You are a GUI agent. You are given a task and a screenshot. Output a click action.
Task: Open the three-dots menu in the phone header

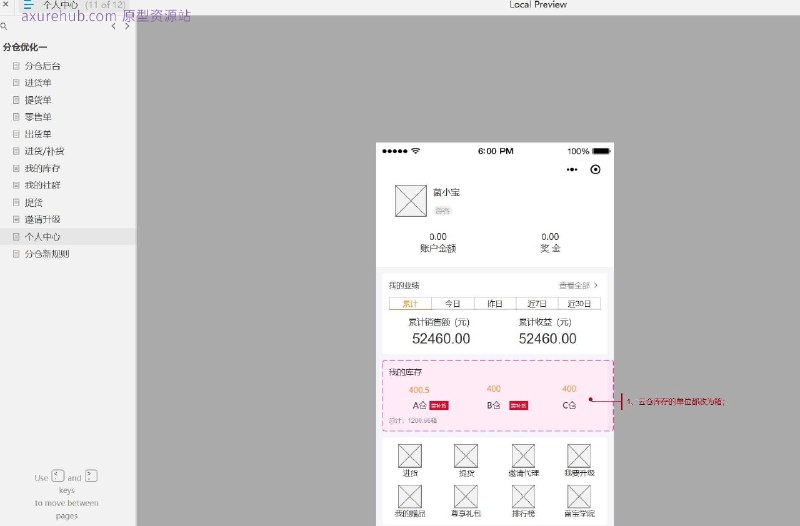click(x=572, y=169)
